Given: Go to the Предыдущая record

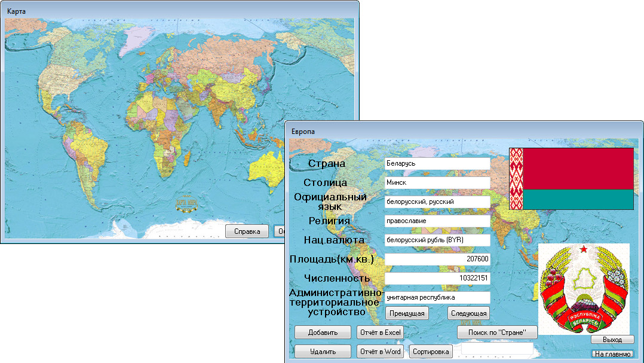Looking at the screenshot, I should [407, 313].
